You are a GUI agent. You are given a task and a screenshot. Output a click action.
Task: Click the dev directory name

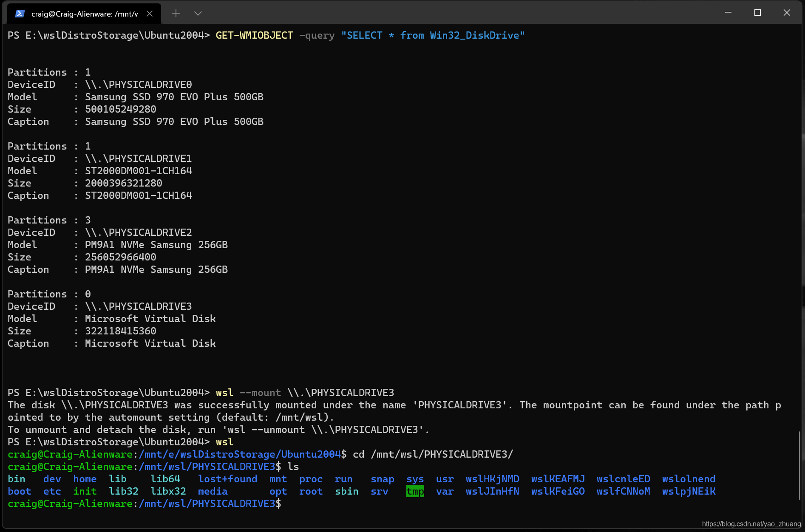(52, 479)
